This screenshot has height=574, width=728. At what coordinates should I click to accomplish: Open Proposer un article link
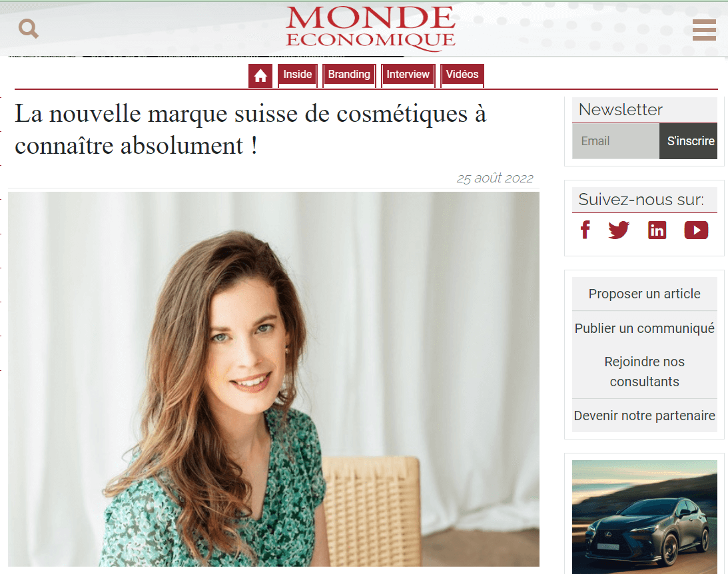tap(645, 294)
